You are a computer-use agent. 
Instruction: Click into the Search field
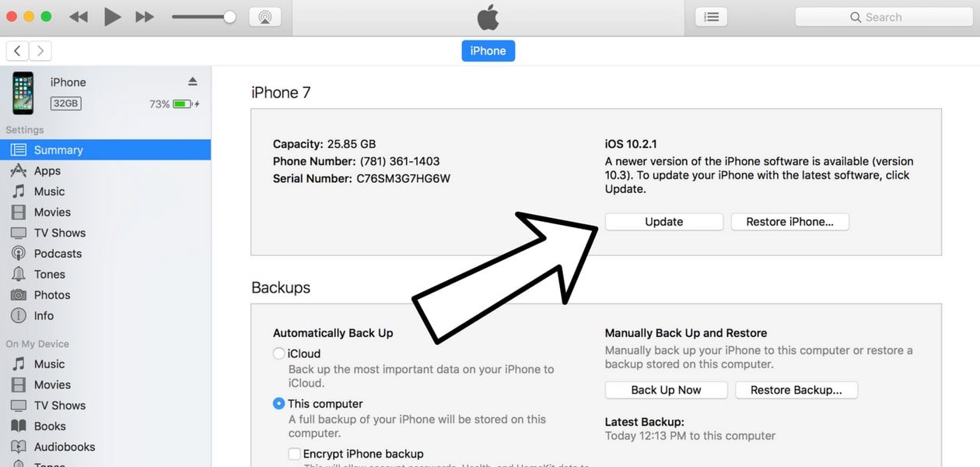(x=884, y=17)
